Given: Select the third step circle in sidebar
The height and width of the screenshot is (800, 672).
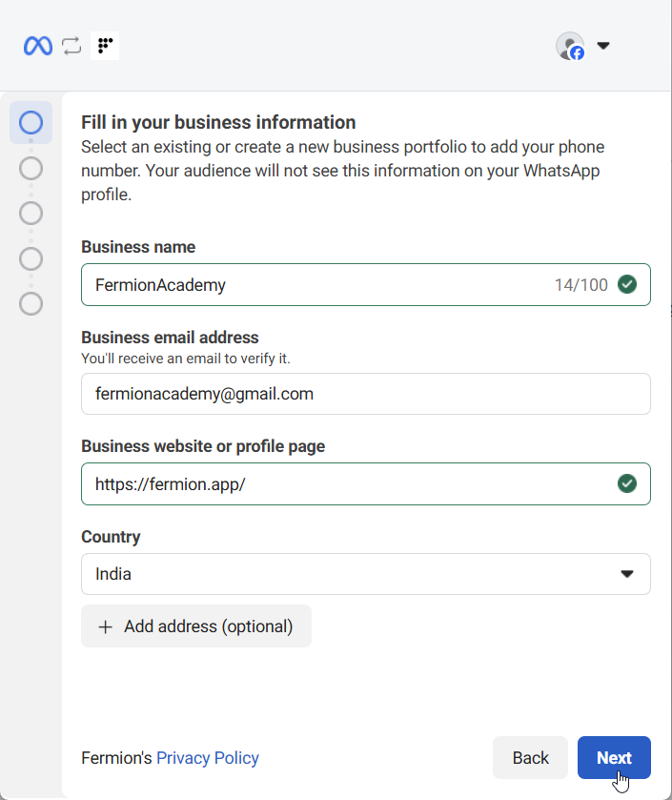Looking at the screenshot, I should (x=31, y=213).
